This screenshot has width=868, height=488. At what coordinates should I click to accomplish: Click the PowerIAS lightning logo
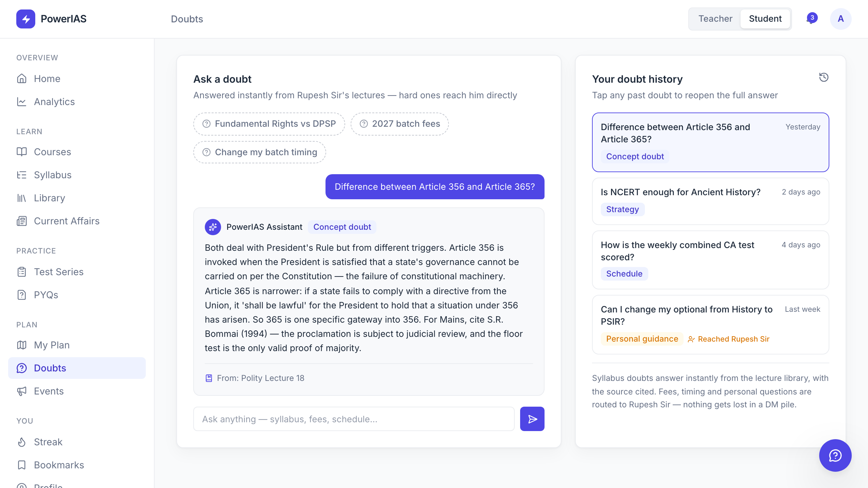[26, 19]
